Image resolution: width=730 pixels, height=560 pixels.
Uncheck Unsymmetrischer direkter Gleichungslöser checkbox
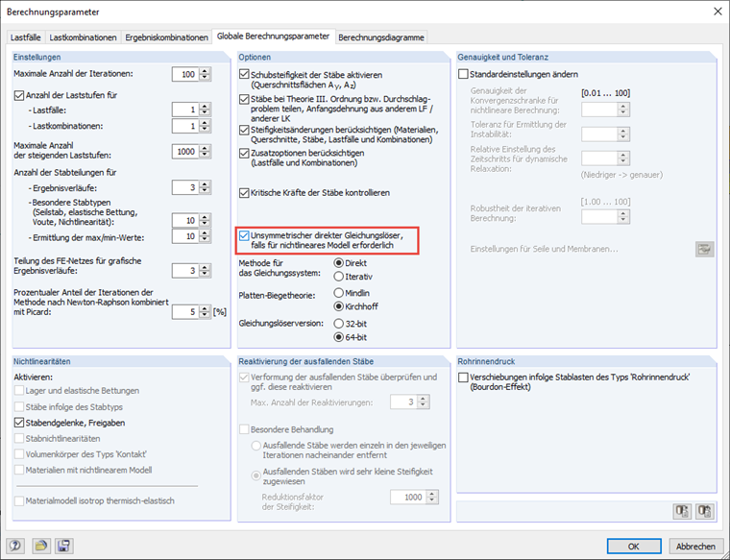pyautogui.click(x=244, y=235)
